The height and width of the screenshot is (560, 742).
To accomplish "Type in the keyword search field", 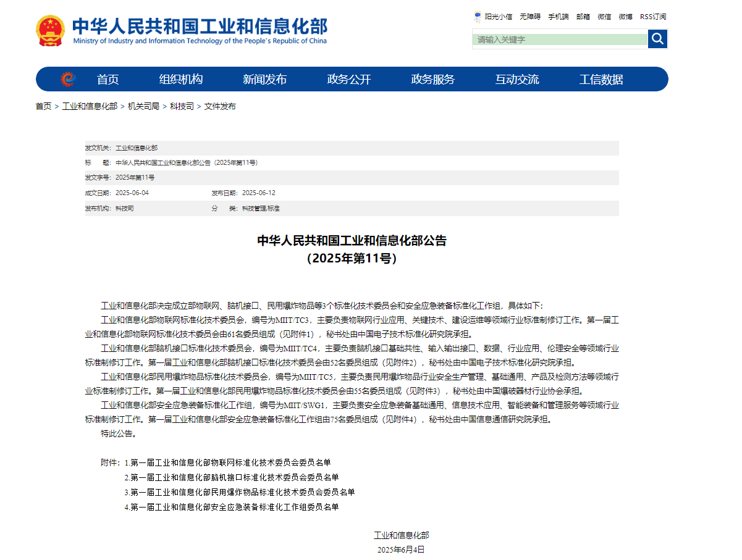I will point(560,40).
